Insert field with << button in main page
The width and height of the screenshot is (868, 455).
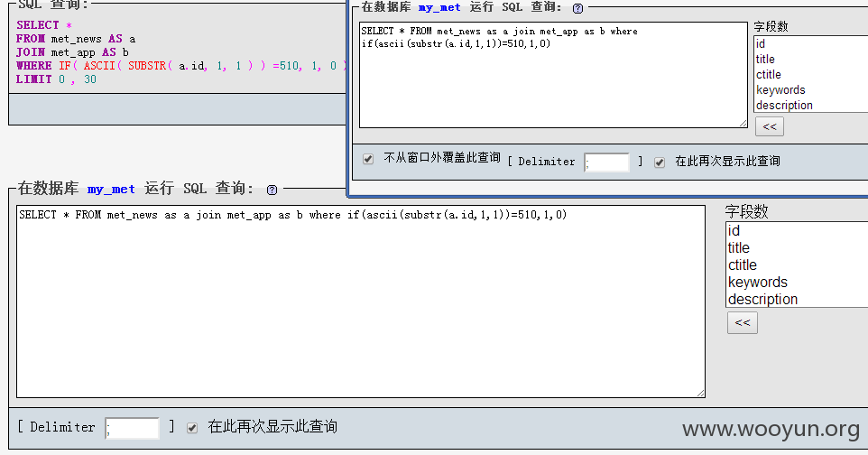click(743, 322)
